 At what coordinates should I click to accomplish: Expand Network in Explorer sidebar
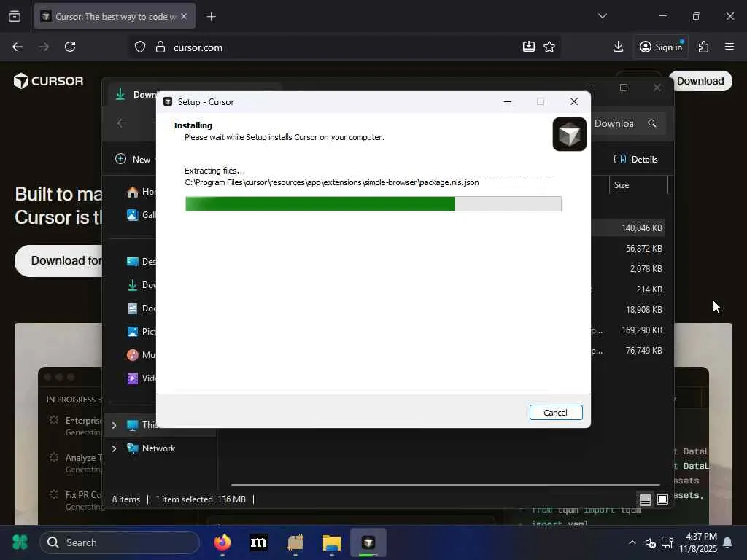tap(114, 448)
